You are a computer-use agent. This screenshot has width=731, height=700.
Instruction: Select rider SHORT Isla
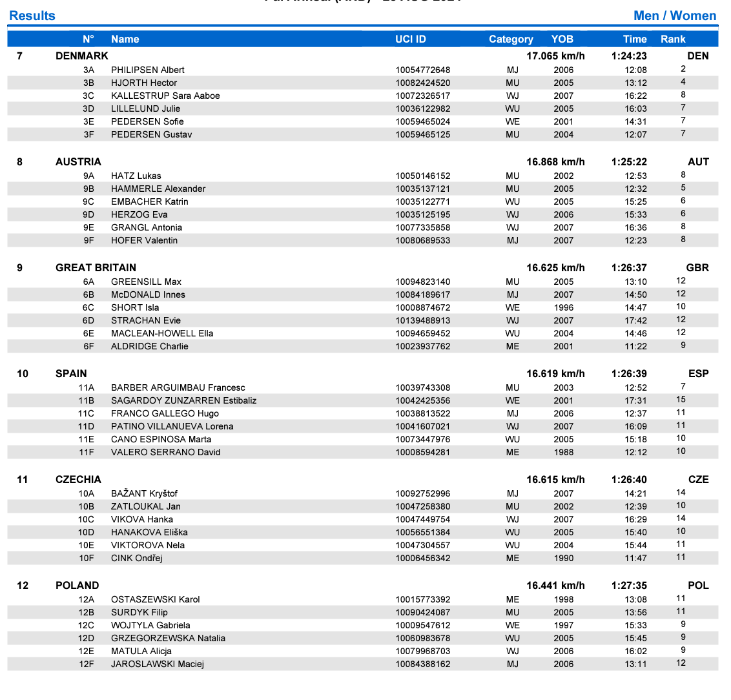point(135,307)
